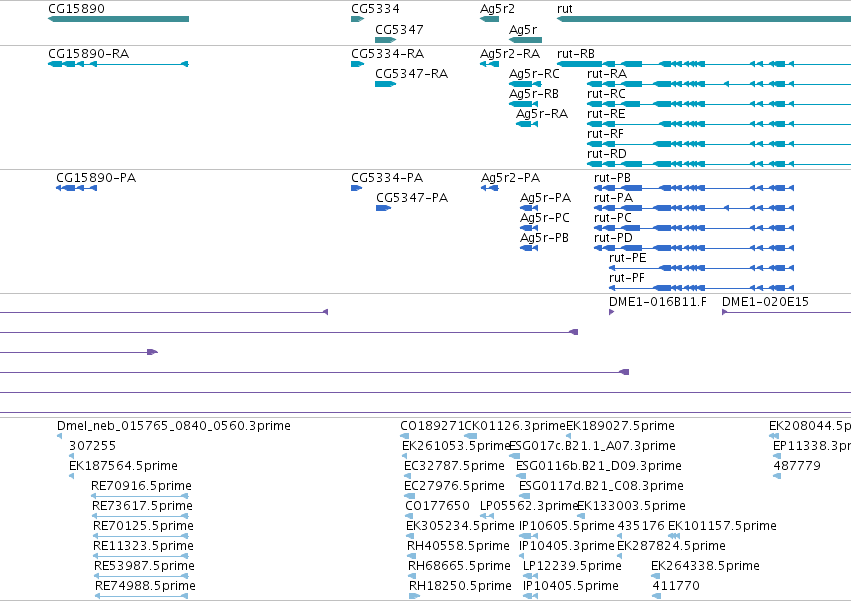
Task: Click the teal Ag5r gene bar
Action: [x=525, y=40]
